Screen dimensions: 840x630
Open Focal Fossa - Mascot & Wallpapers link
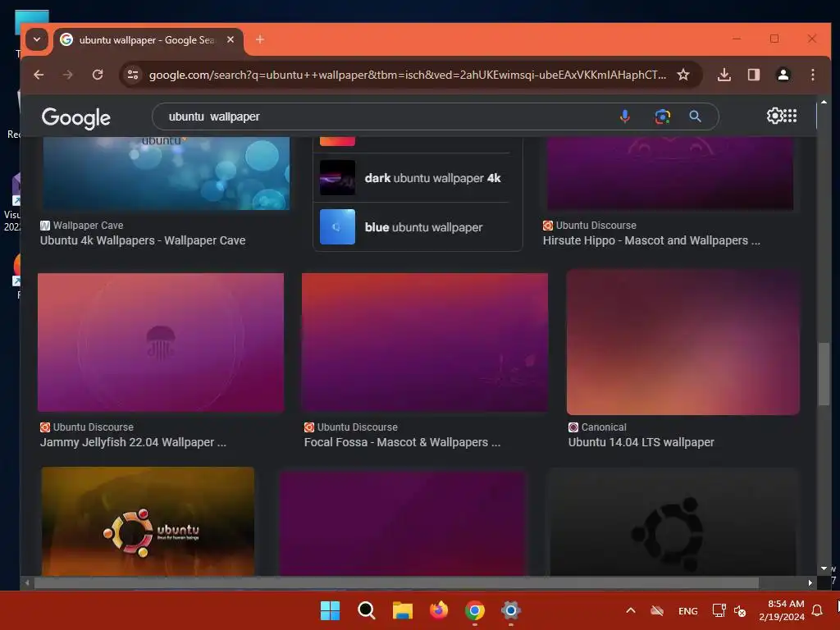[x=402, y=442]
